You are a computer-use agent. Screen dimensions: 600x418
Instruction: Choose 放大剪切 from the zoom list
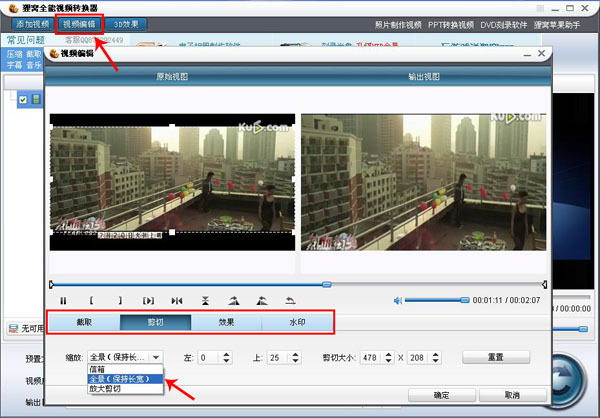[126, 389]
